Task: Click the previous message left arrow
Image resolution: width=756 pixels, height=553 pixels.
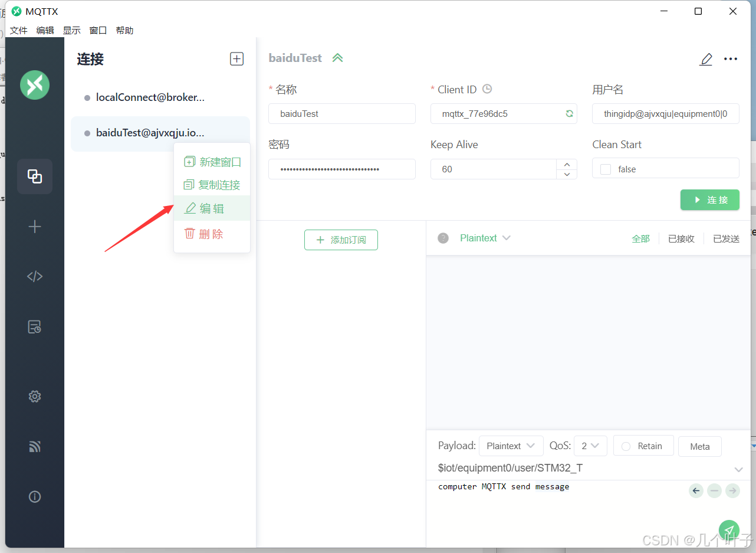Action: (696, 490)
